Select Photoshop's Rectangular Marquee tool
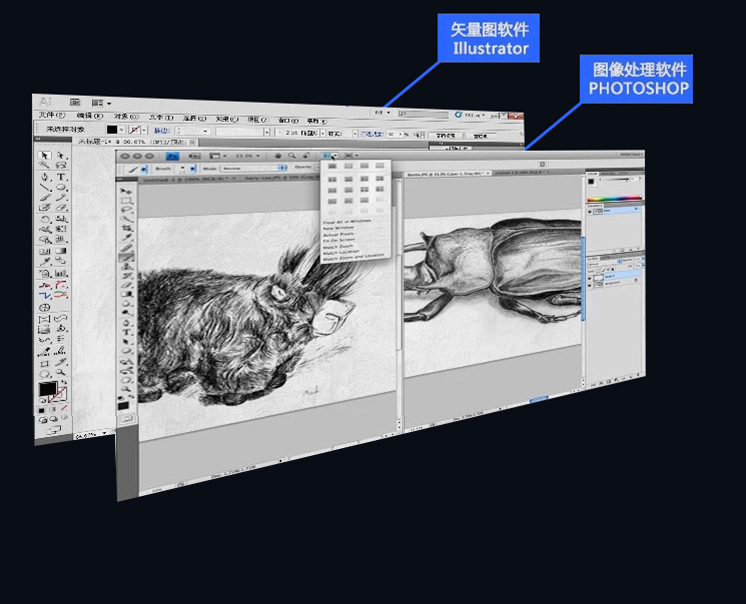This screenshot has height=604, width=746. coord(126,201)
